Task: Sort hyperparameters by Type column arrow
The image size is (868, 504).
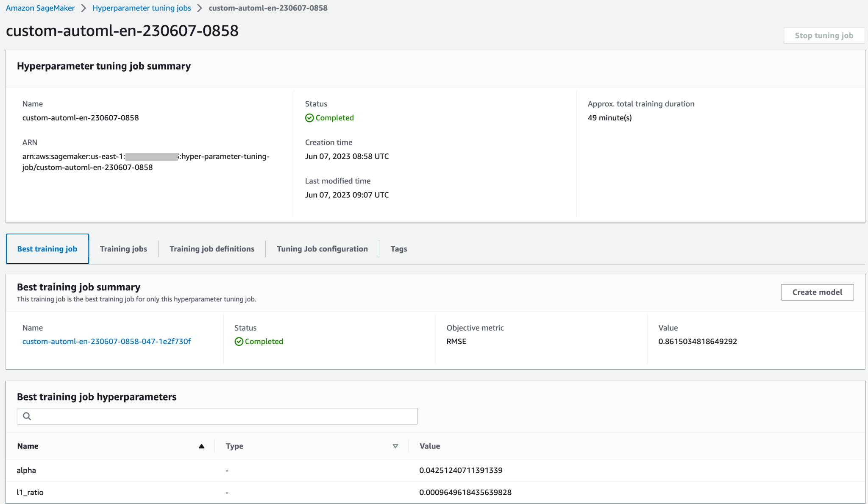Action: [x=395, y=446]
